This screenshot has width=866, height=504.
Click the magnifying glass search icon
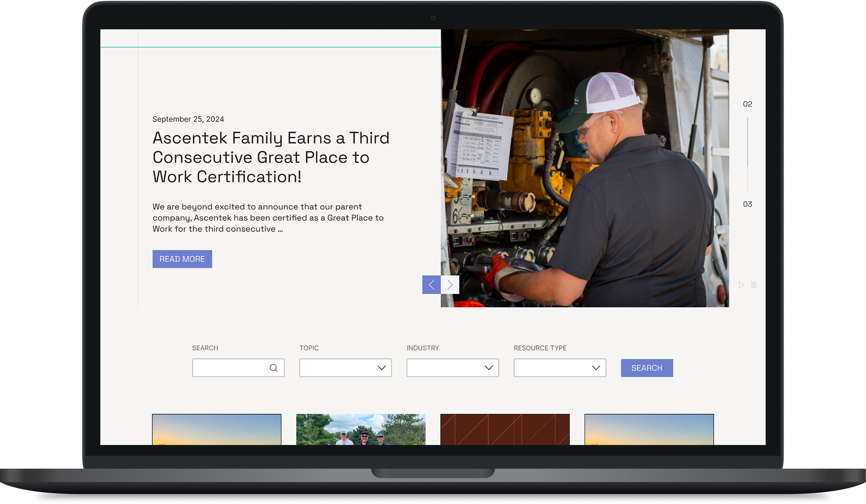(x=273, y=368)
